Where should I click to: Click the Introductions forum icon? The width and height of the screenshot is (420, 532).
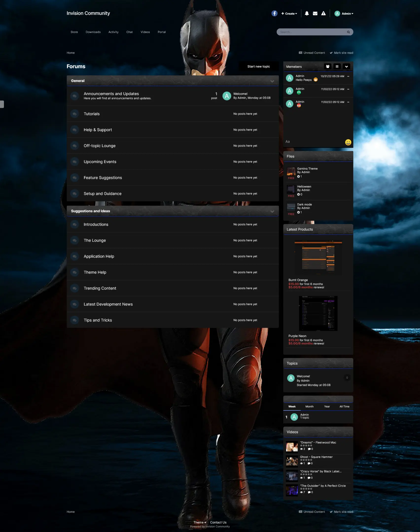point(74,224)
